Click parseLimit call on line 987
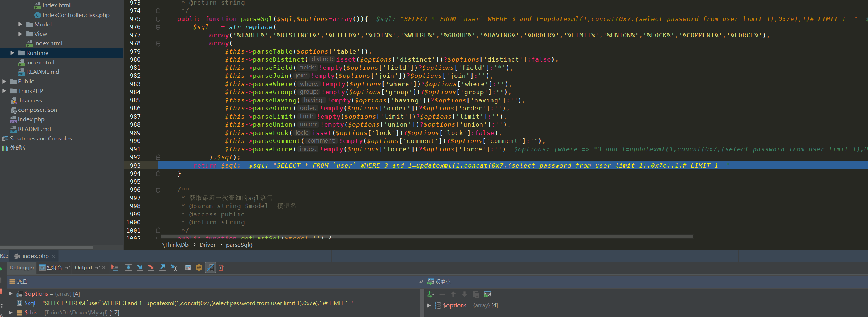The width and height of the screenshot is (868, 317). tap(272, 117)
